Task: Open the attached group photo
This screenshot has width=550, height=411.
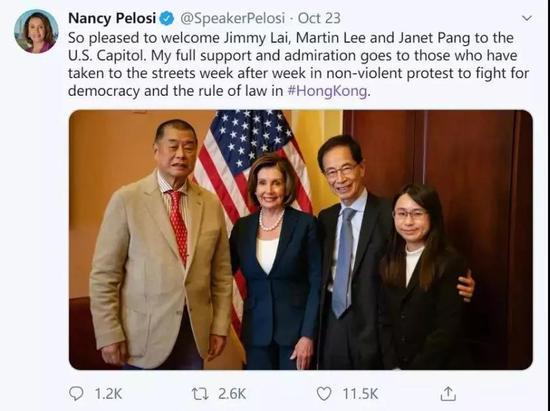Action: [301, 240]
